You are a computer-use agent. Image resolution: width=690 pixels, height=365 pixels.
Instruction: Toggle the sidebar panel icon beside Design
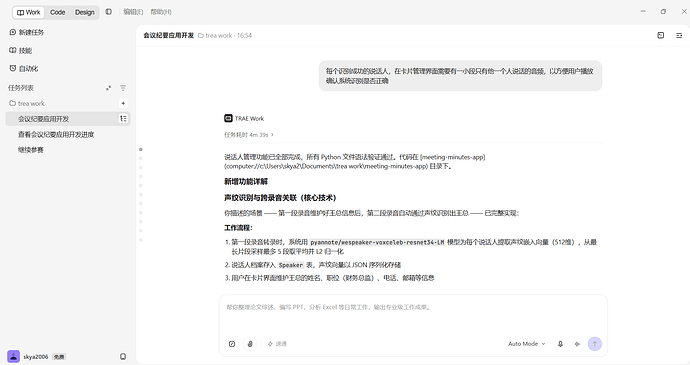[109, 12]
